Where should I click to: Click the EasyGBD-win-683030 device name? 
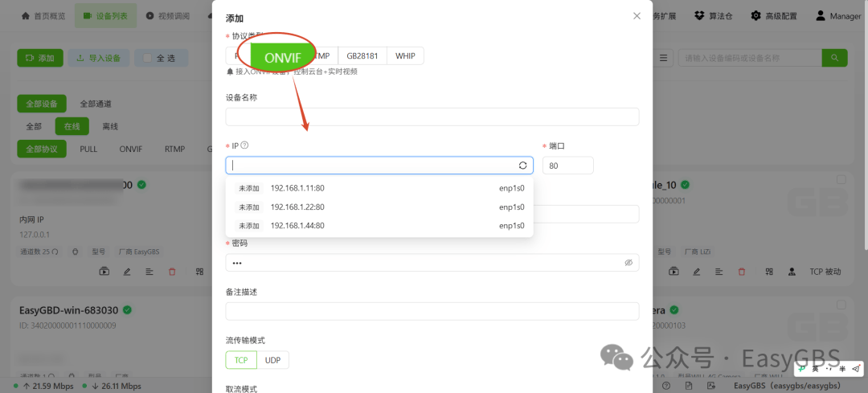70,310
